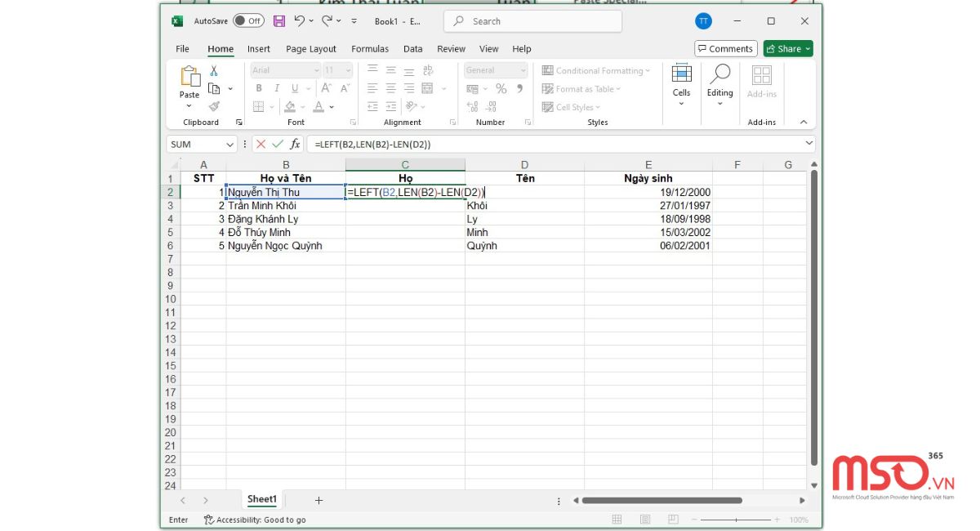Switch to the Review tab

[451, 49]
